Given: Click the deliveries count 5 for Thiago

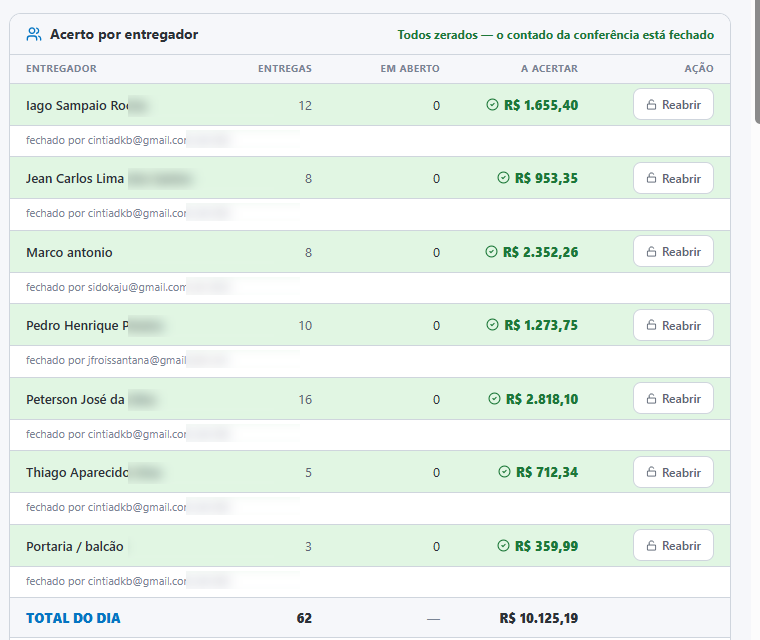Looking at the screenshot, I should coord(308,472).
